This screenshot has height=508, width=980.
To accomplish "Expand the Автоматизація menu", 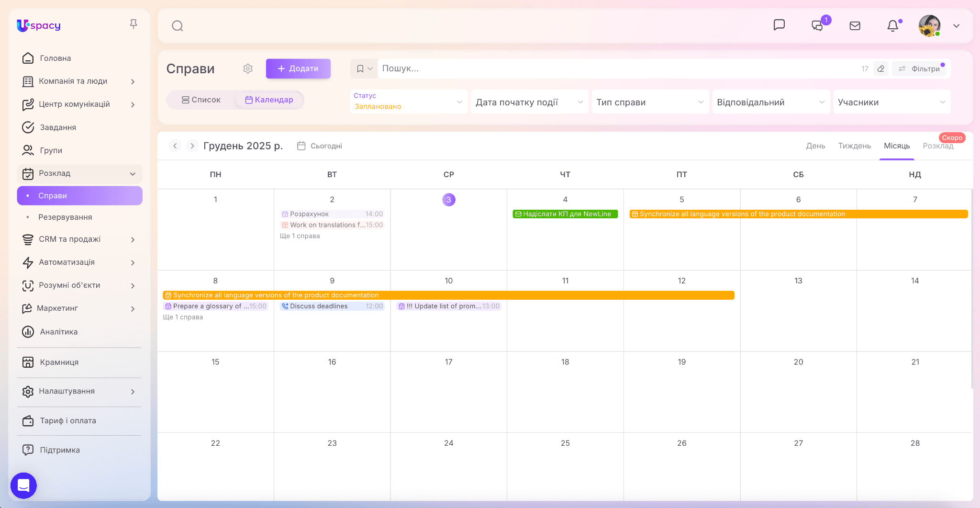I will pyautogui.click(x=79, y=262).
